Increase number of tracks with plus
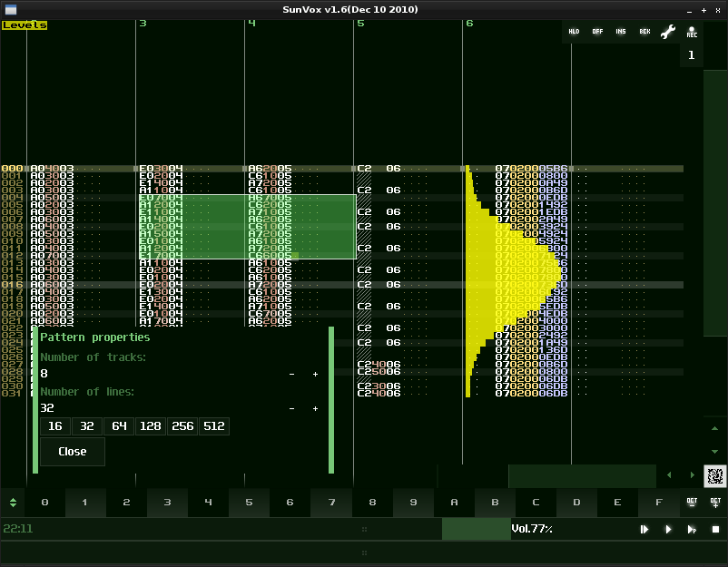This screenshot has width=728, height=567. point(315,374)
